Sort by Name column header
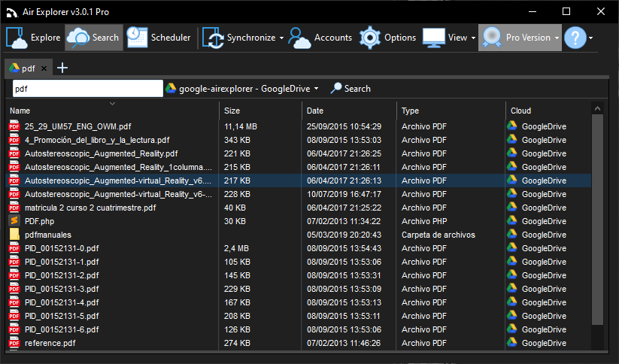The image size is (619, 364). click(113, 111)
